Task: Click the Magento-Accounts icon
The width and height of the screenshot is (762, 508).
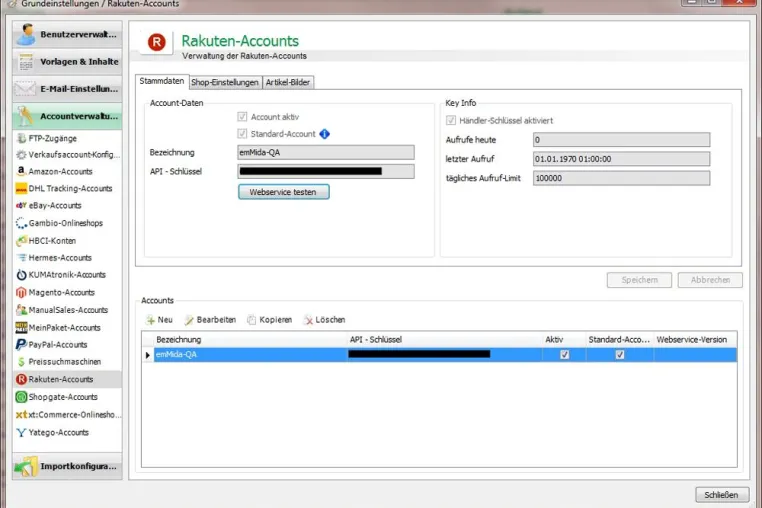Action: 21,292
